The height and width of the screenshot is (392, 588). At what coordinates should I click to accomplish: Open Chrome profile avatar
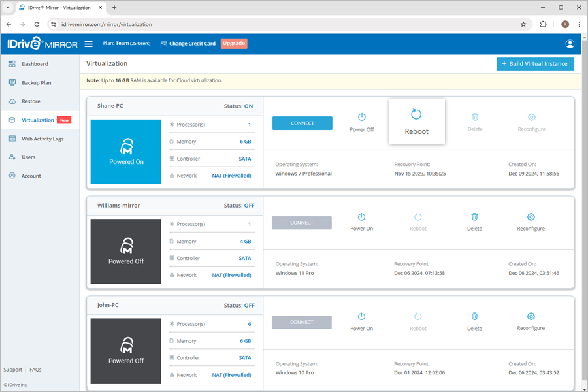click(565, 24)
